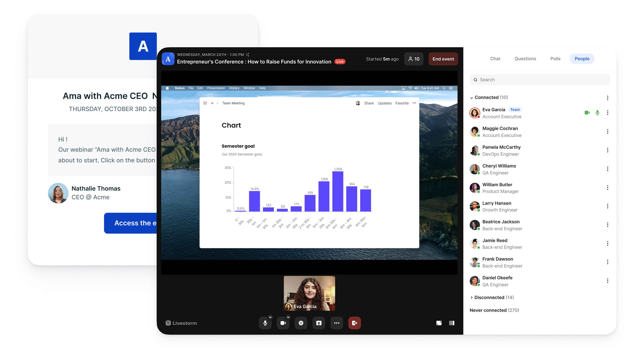The height and width of the screenshot is (357, 644).
Task: Toggle fullscreen view icon
Action: pos(439,323)
